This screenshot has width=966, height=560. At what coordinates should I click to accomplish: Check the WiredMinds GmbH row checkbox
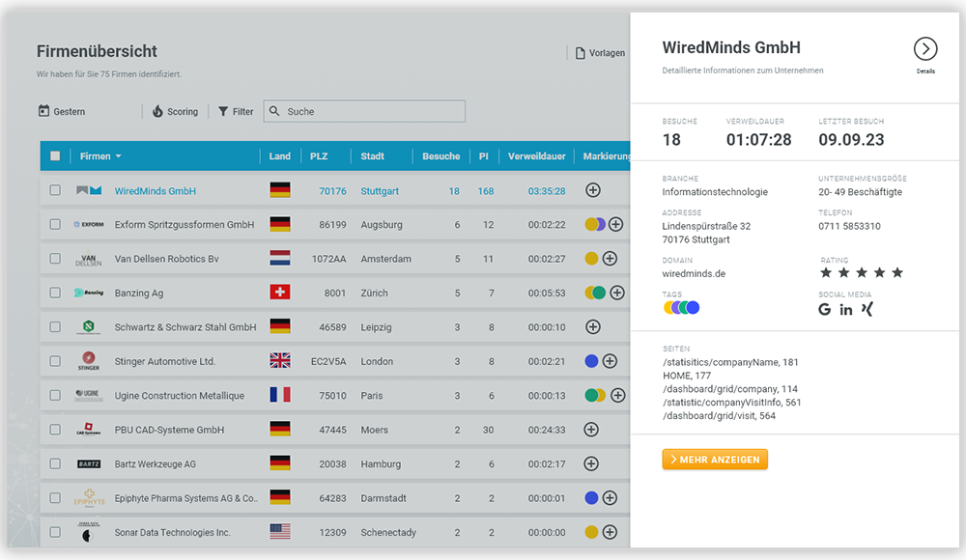click(x=55, y=190)
